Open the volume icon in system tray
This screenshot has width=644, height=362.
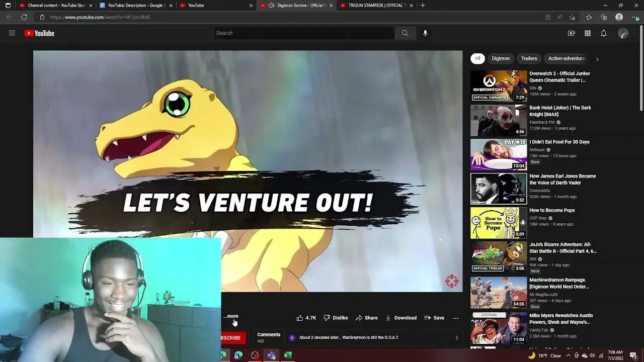[593, 355]
